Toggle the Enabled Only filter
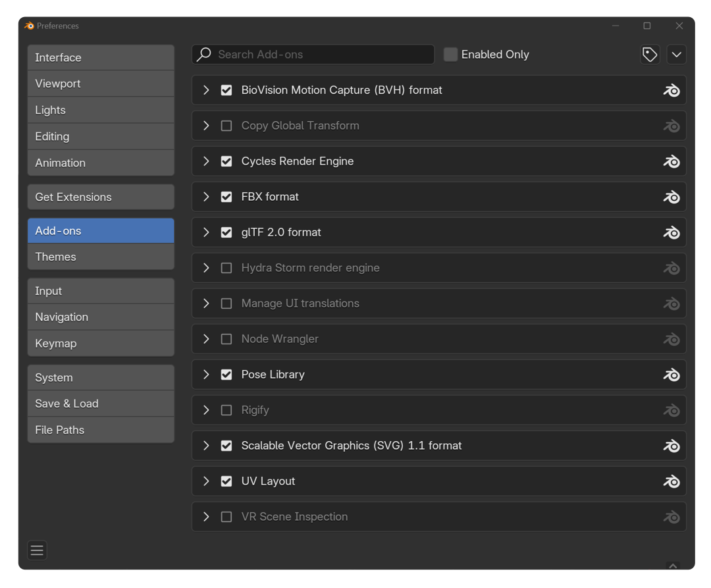Viewport: 711px width, 588px height. point(450,55)
